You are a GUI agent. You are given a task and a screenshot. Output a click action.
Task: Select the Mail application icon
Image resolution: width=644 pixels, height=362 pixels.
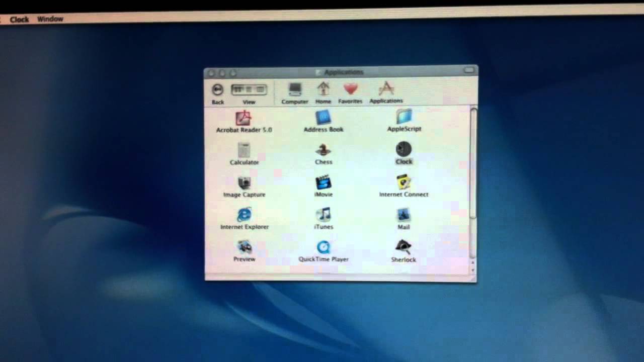[404, 215]
